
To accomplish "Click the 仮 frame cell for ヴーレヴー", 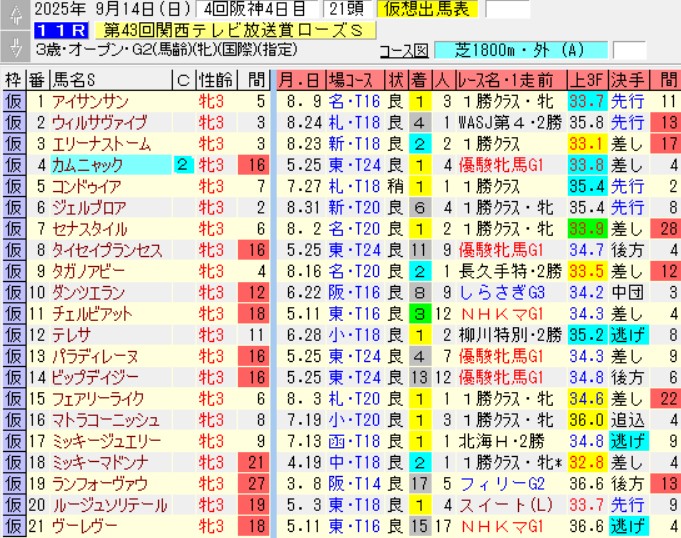I will tap(13, 524).
